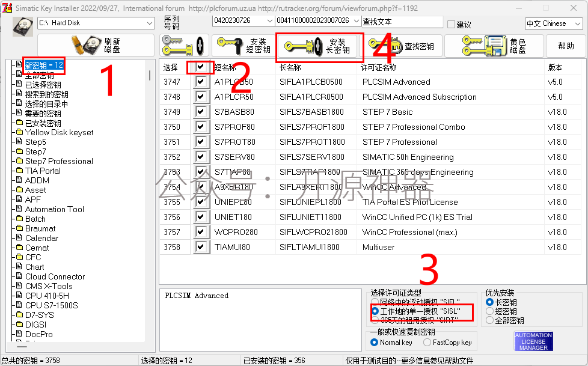Click the refresh disk button with USB icon

96,46
